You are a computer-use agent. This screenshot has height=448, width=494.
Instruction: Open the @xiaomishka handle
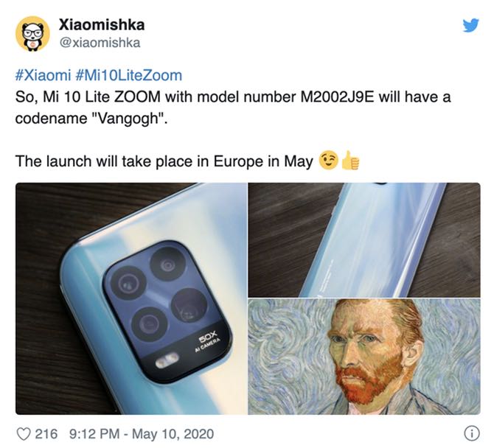pos(100,43)
